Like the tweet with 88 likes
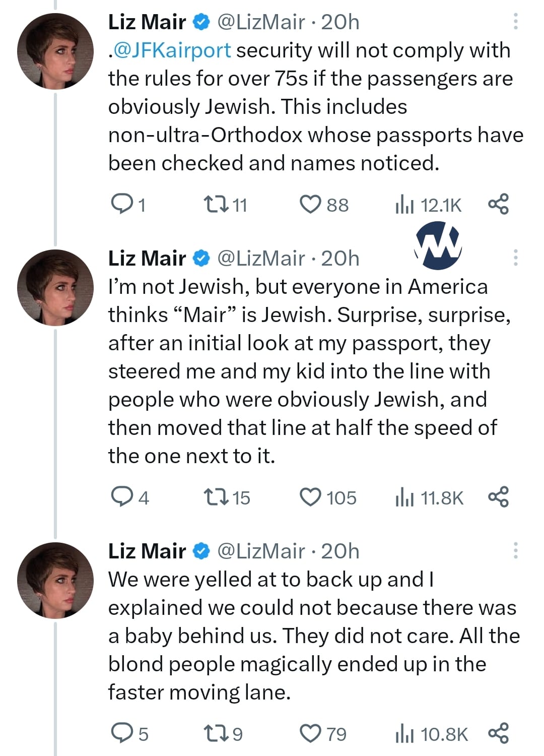 pyautogui.click(x=310, y=204)
